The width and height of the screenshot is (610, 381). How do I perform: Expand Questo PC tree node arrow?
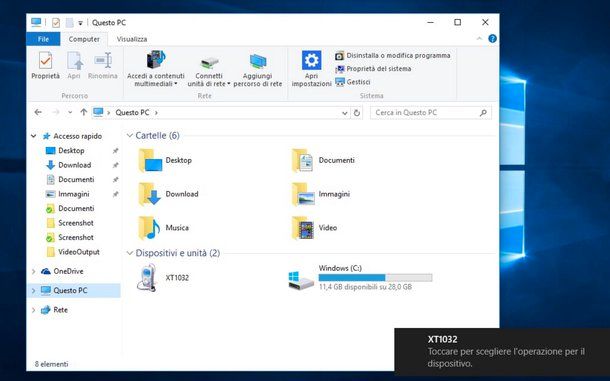33,290
